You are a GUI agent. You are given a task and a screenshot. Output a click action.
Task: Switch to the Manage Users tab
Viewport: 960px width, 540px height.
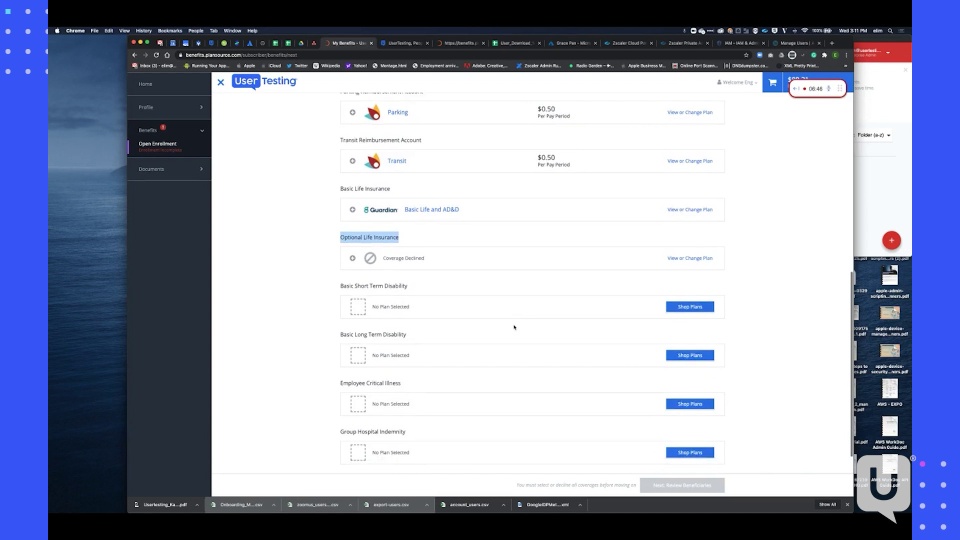pyautogui.click(x=796, y=43)
